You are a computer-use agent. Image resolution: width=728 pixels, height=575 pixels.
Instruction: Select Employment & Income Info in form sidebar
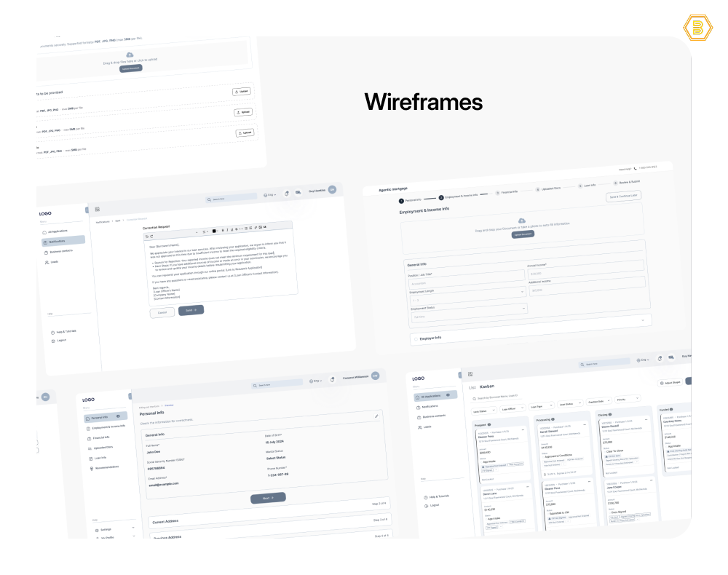108,427
